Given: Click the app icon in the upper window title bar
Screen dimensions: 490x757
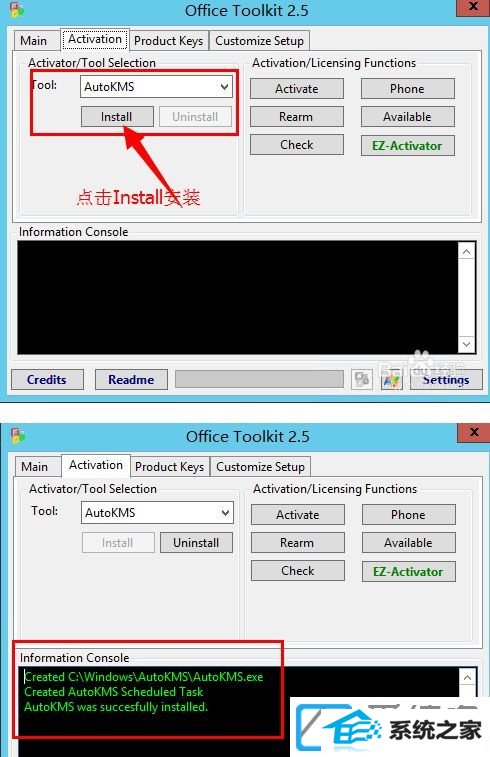Looking at the screenshot, I should coord(16,9).
